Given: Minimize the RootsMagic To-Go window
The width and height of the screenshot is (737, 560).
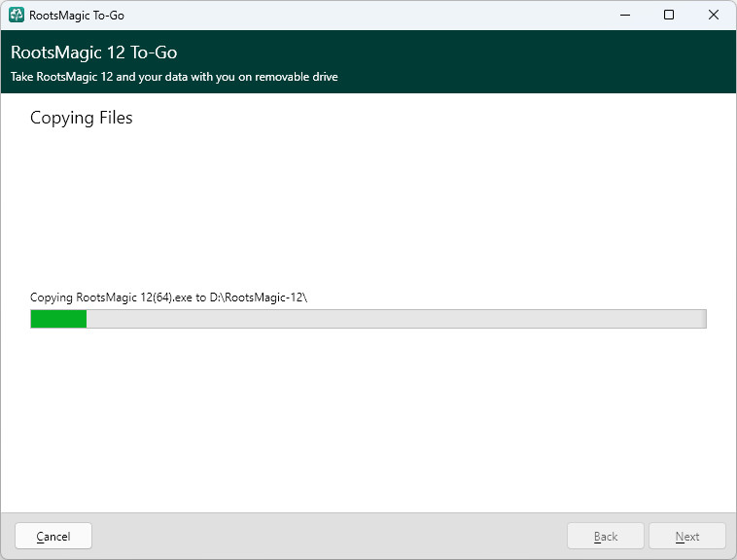Looking at the screenshot, I should coord(625,15).
